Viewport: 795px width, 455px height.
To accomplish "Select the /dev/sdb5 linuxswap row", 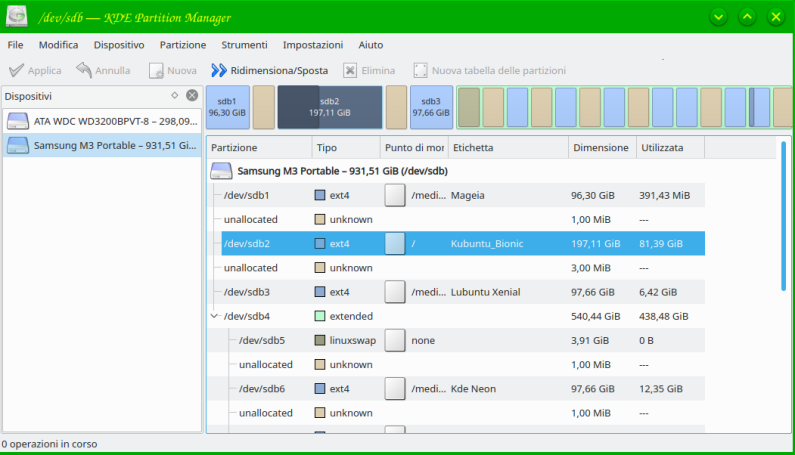I will click(x=456, y=340).
